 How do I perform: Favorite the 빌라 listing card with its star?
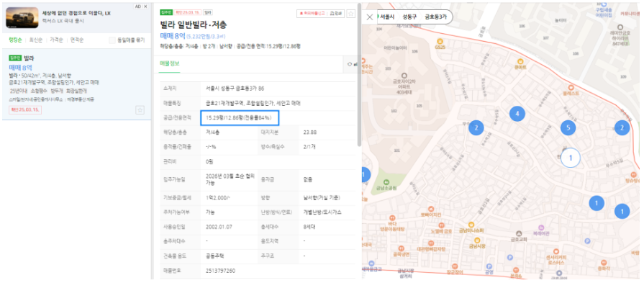click(140, 109)
